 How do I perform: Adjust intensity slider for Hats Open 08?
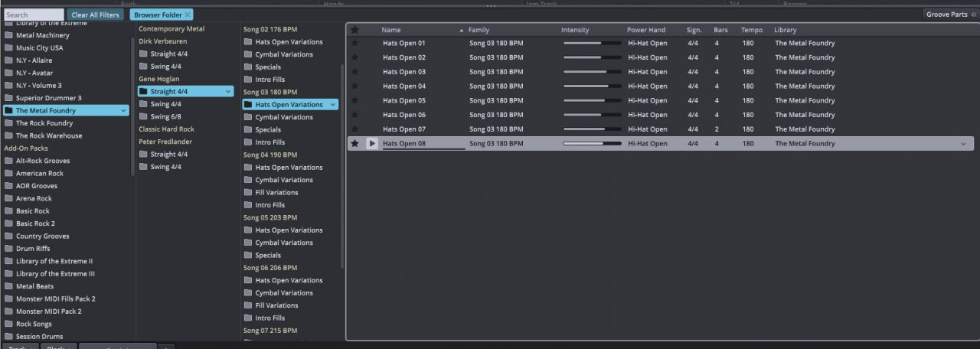(592, 143)
